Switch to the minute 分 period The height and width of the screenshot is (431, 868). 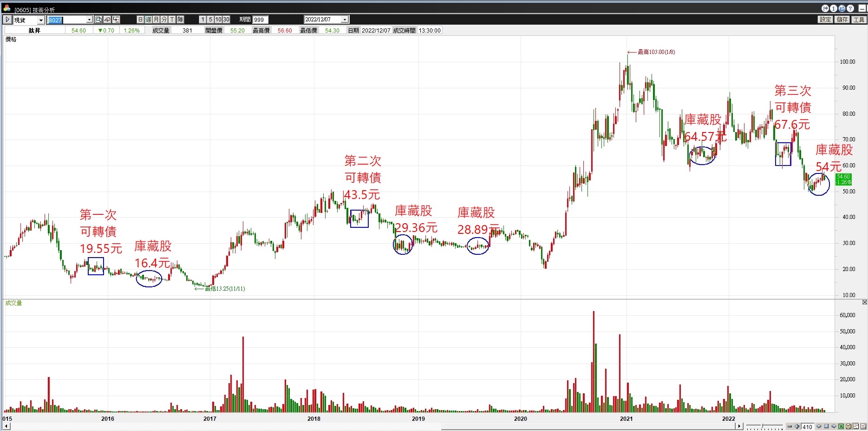point(164,20)
